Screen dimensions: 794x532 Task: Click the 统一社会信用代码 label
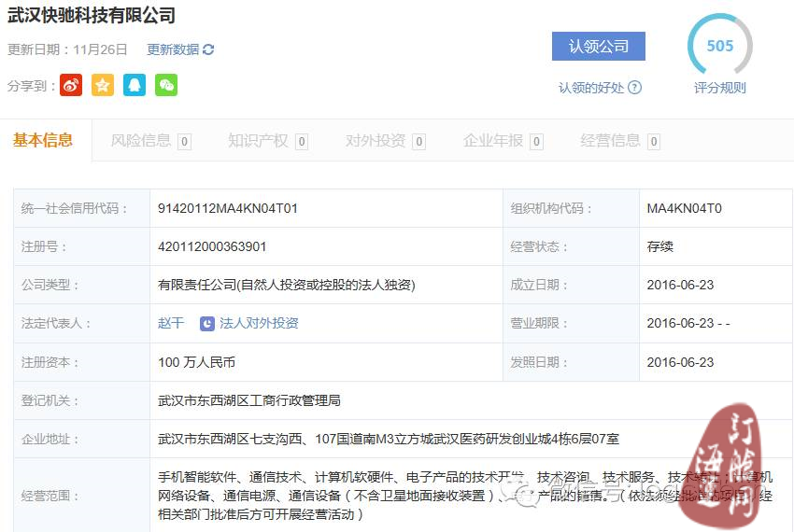(74, 208)
